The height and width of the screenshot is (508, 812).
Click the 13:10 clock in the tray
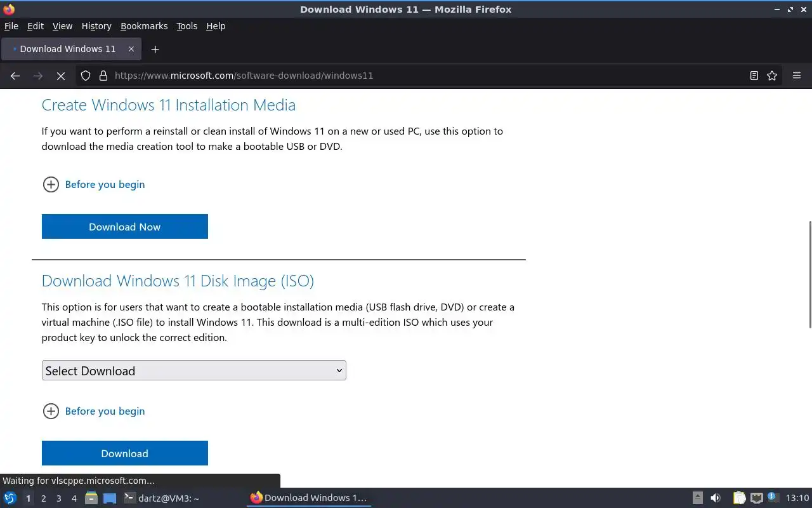(797, 498)
